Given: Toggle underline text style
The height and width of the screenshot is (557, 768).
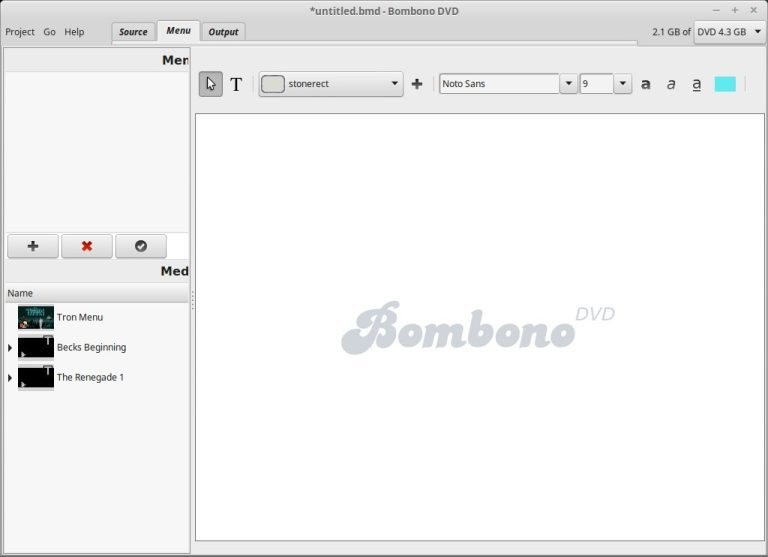Looking at the screenshot, I should click(697, 84).
